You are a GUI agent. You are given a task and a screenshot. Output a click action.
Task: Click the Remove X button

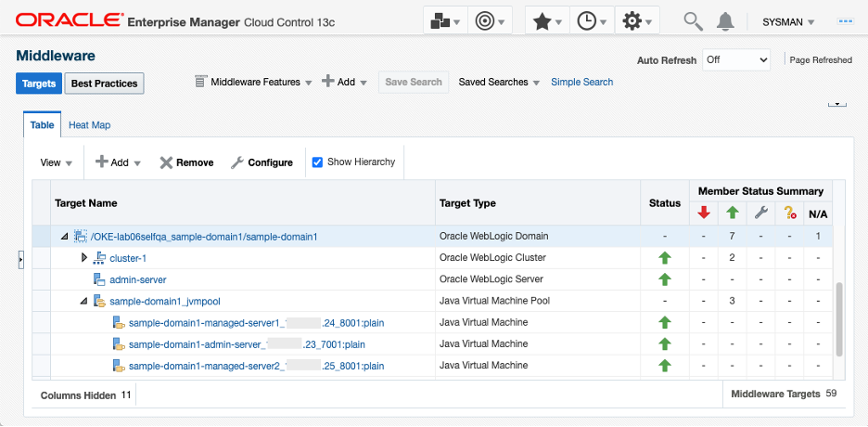tap(186, 162)
